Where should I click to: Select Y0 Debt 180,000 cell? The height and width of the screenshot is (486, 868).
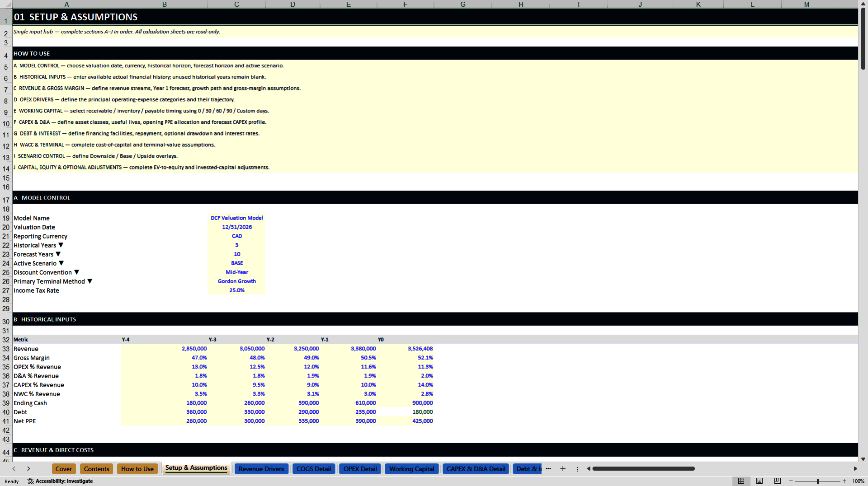tap(405, 412)
